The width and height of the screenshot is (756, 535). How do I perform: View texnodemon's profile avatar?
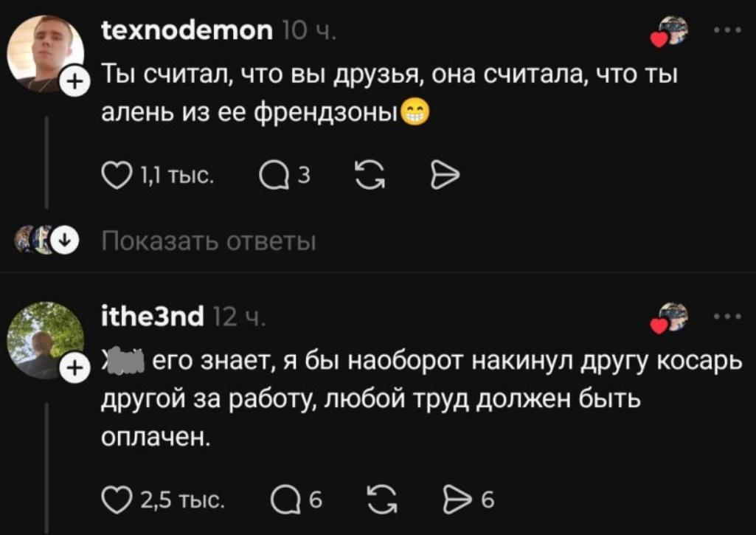[x=45, y=54]
